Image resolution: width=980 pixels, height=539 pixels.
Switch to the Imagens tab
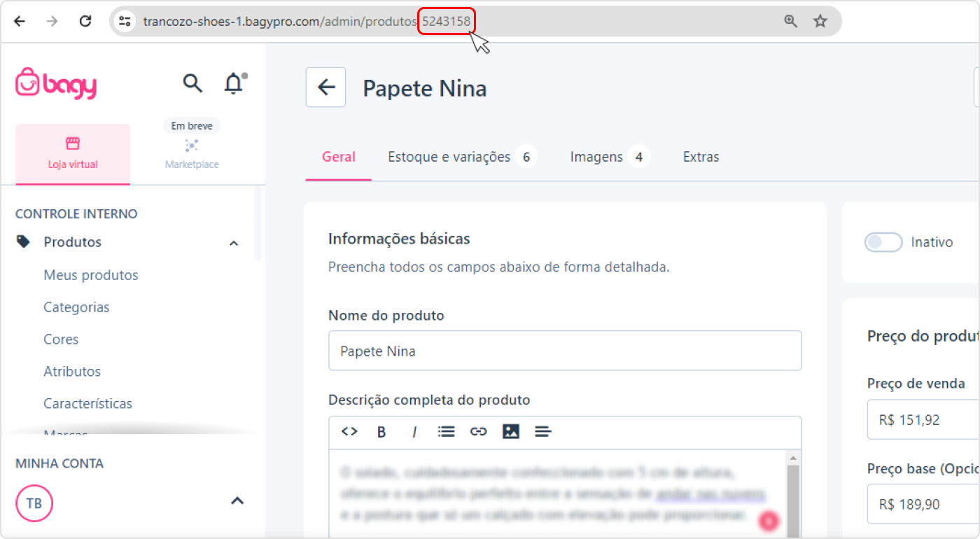610,157
